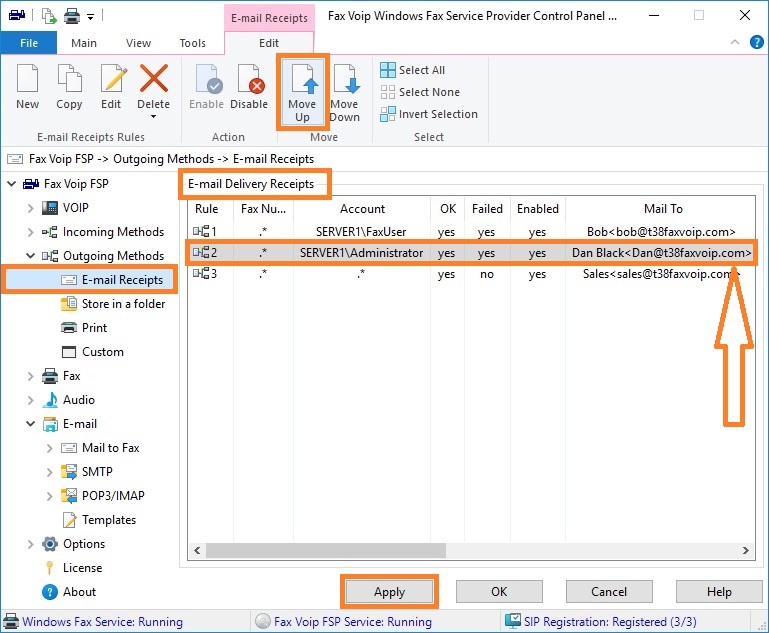Switch to the View ribbon tab
769x633 pixels.
click(x=138, y=43)
